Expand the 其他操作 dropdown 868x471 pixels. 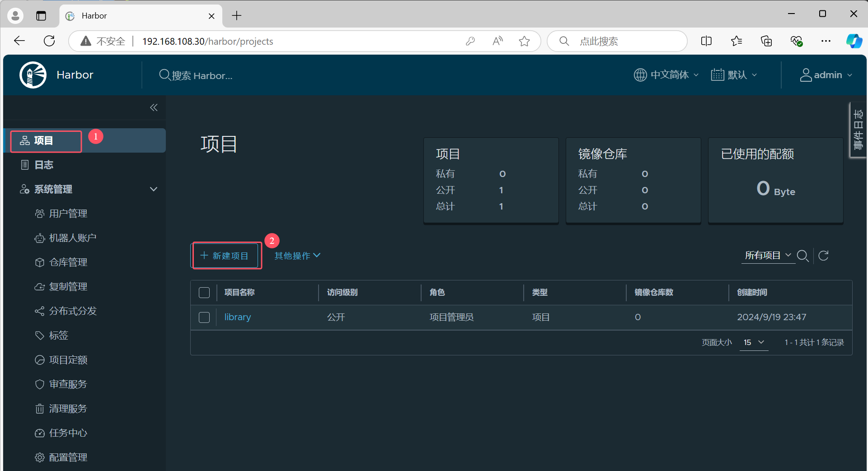pyautogui.click(x=297, y=256)
